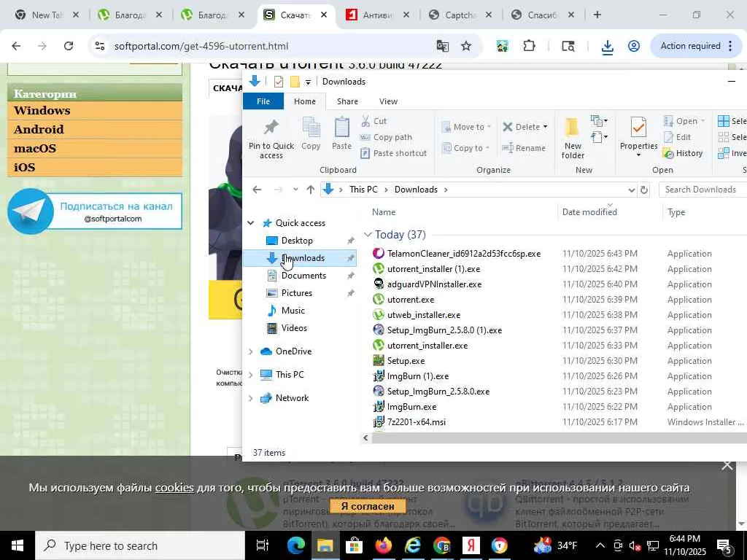Toggle properties checkmark in quick access toolbar
The height and width of the screenshot is (560, 747).
(279, 82)
